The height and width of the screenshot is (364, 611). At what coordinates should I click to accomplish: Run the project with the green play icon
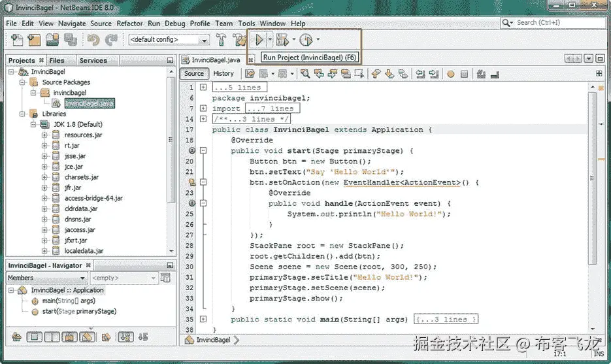coord(259,39)
